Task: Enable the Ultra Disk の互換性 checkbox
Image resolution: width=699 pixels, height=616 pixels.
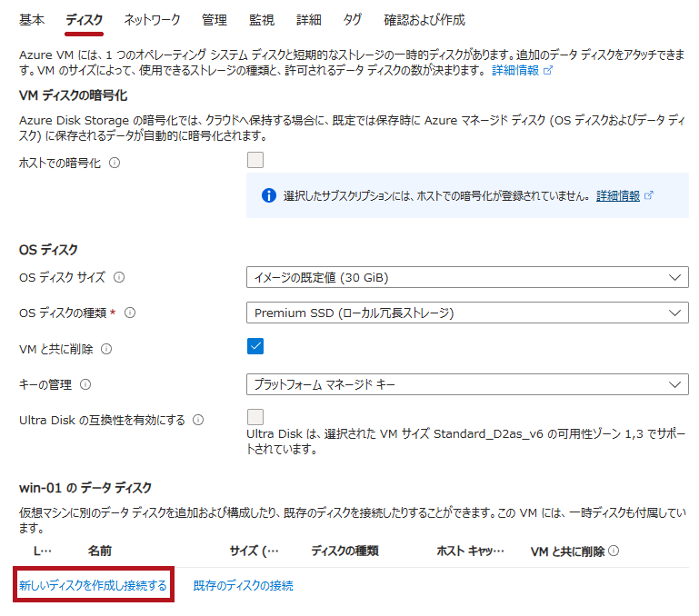Action: pyautogui.click(x=255, y=417)
